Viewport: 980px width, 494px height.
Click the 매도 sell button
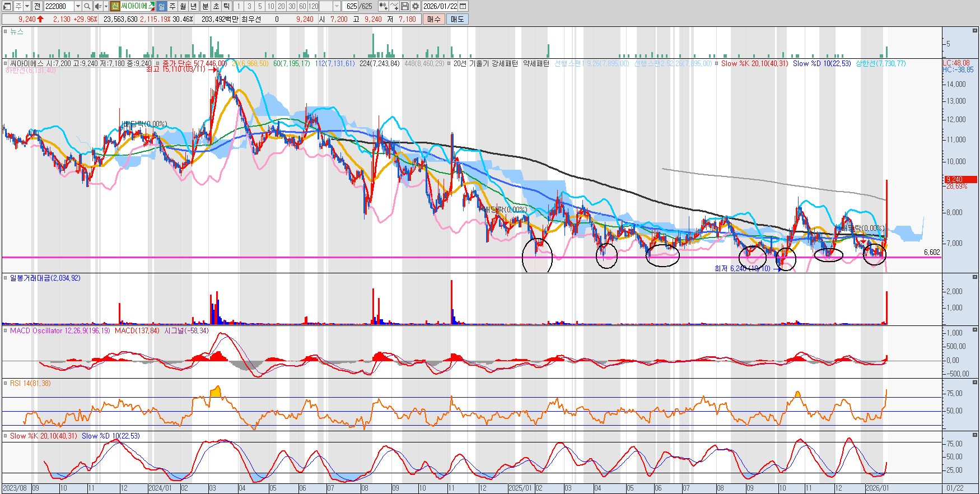(458, 19)
